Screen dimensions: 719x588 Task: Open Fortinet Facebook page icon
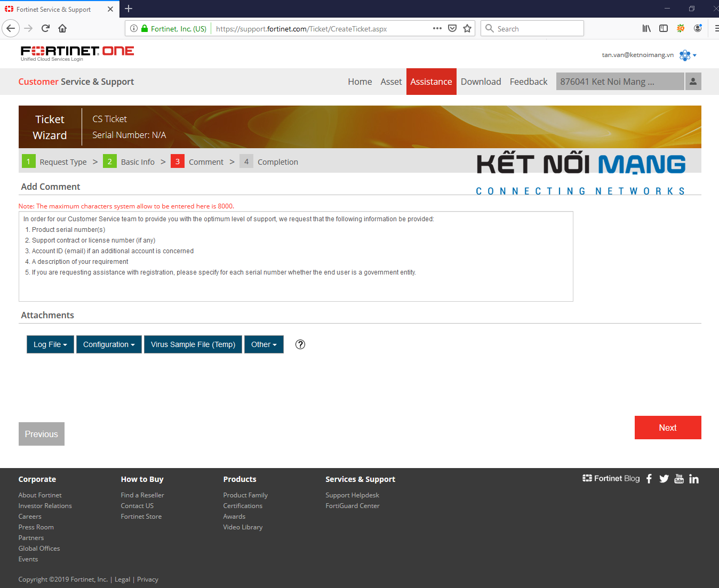coord(649,479)
